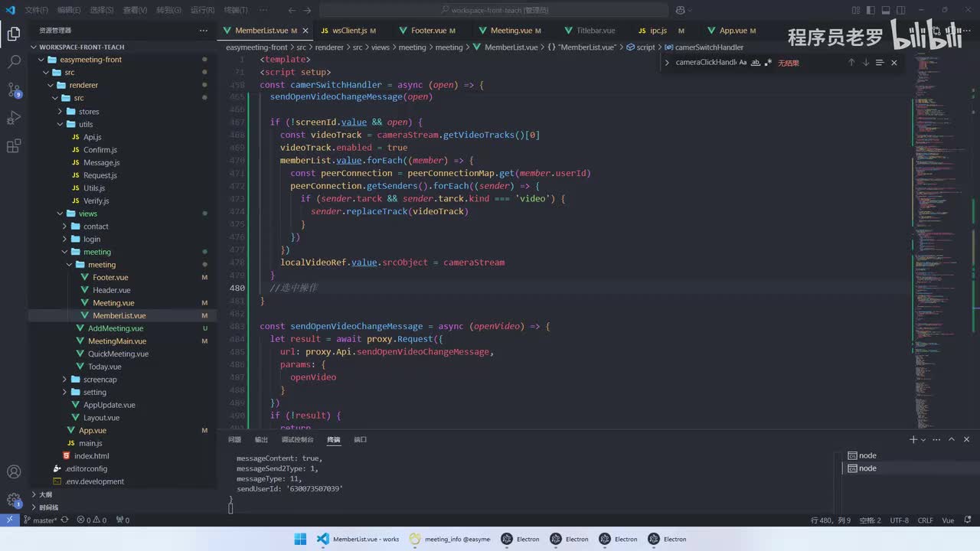Toggle Find in Selection
This screenshot has width=980, height=551.
point(880,63)
